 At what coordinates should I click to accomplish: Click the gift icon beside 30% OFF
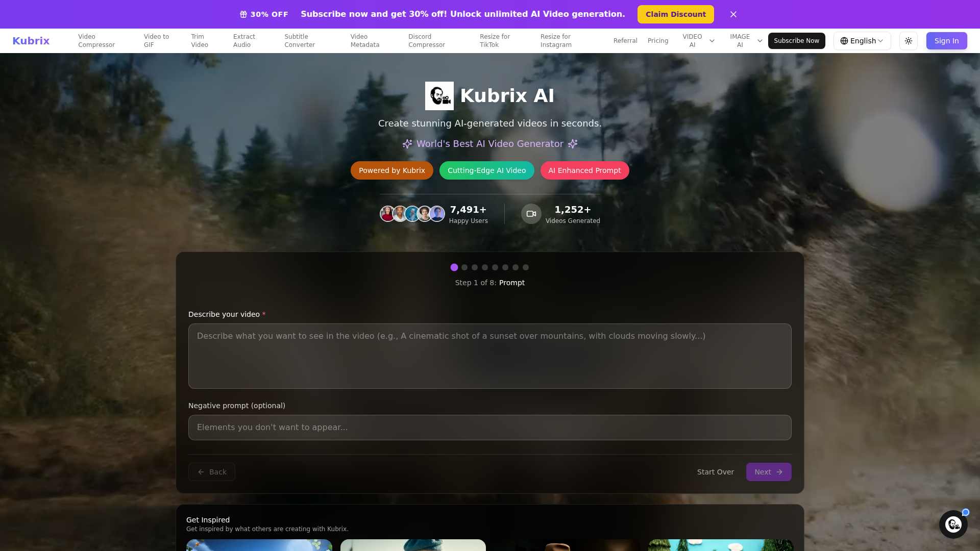coord(243,14)
